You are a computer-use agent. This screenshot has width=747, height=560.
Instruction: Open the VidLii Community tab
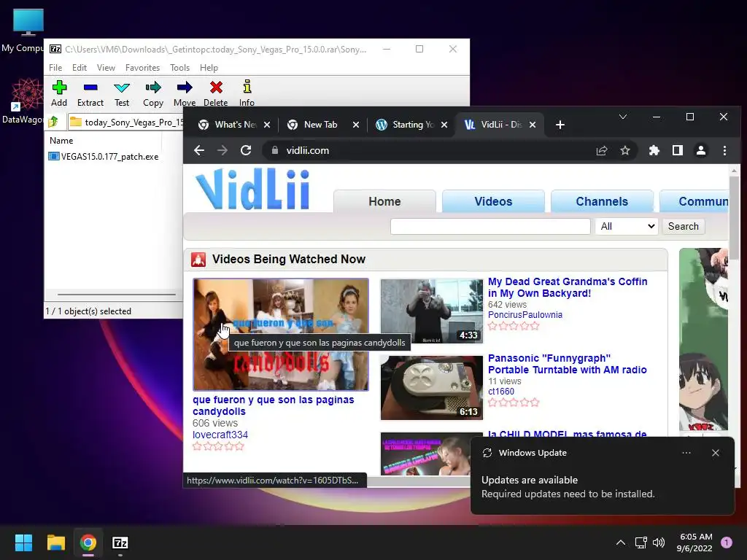click(x=694, y=201)
